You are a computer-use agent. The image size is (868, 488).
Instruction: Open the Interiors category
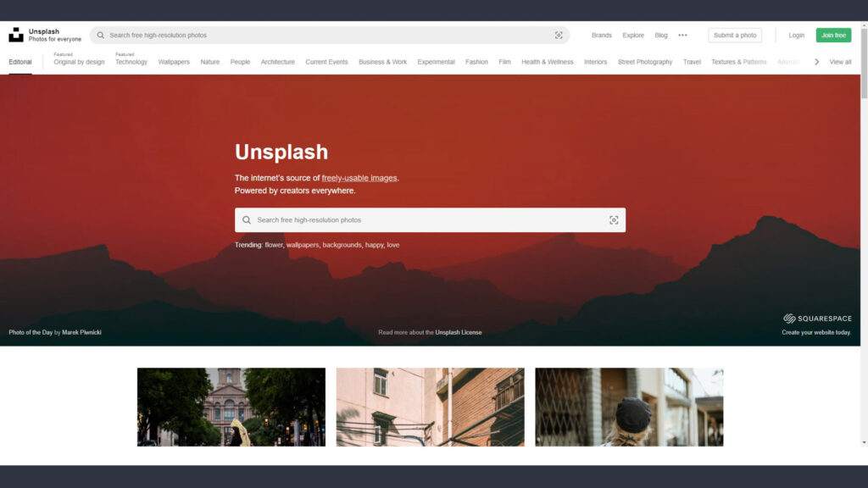tap(596, 62)
